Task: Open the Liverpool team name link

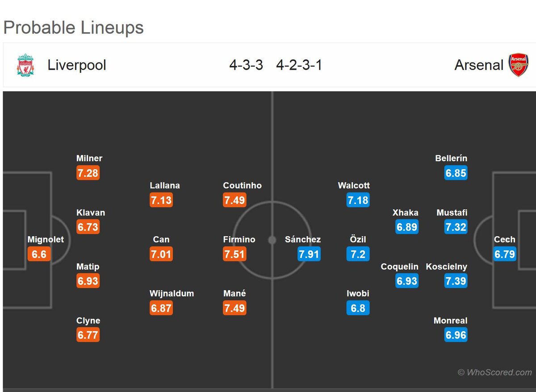Action: pos(77,65)
